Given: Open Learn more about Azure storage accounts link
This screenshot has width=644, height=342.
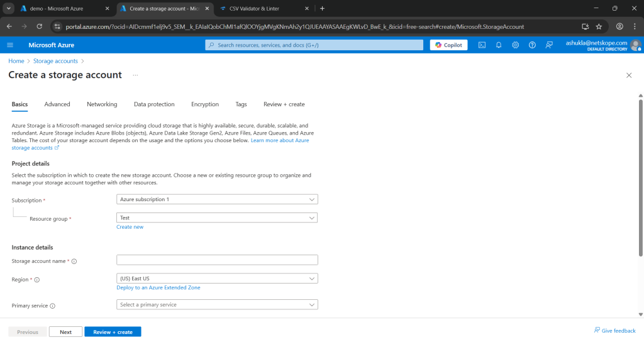Looking at the screenshot, I should [280, 140].
